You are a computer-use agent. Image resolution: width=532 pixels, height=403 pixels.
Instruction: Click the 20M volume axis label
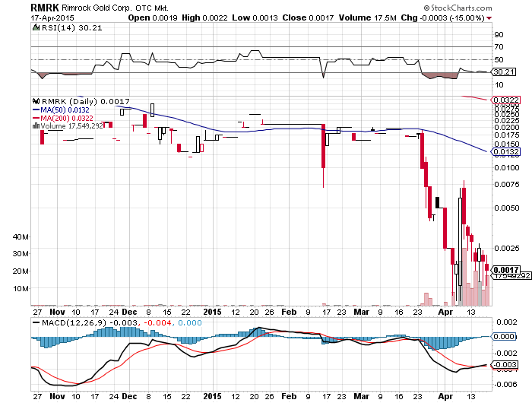click(21, 271)
